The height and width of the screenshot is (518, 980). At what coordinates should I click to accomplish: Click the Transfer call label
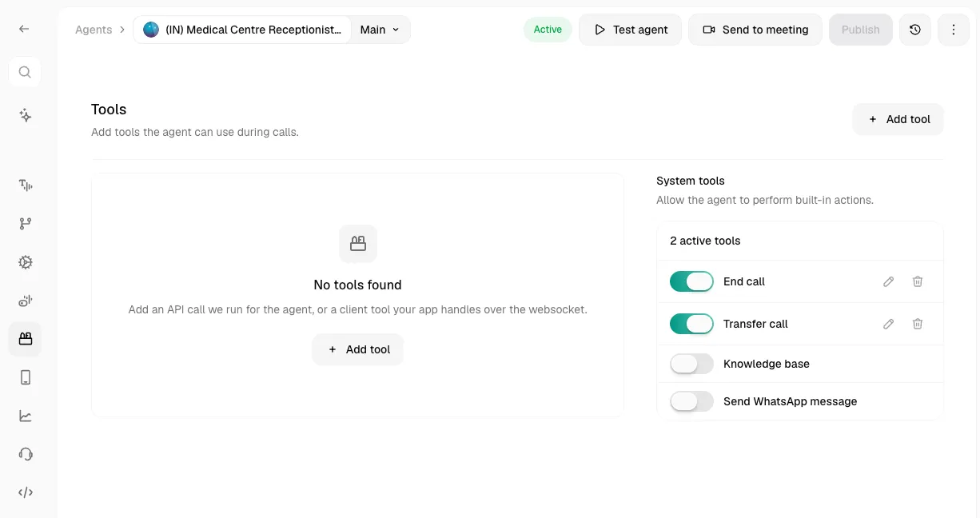click(755, 324)
